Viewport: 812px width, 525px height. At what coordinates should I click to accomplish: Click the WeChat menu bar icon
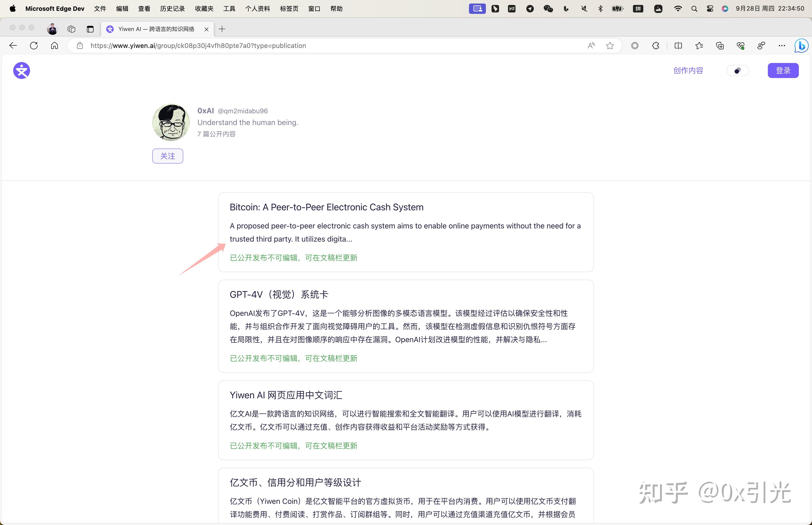548,8
